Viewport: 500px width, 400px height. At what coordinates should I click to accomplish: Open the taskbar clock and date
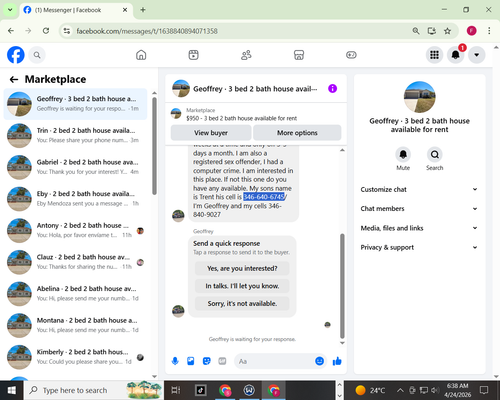click(x=458, y=390)
